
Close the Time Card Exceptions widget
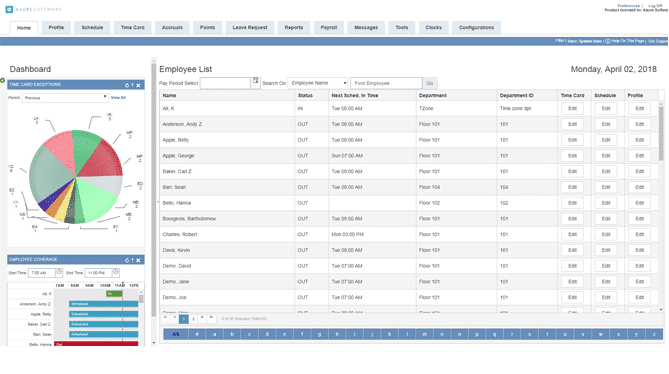pos(138,85)
